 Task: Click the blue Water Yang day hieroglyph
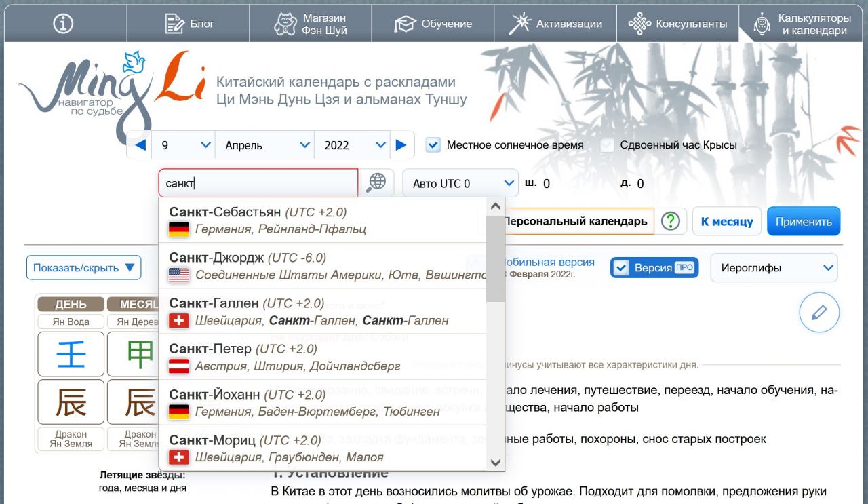[71, 354]
